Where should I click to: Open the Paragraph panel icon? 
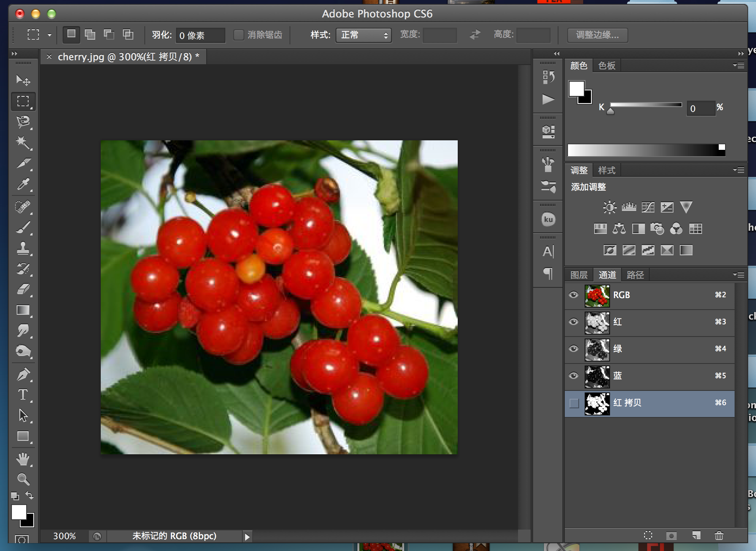[548, 274]
